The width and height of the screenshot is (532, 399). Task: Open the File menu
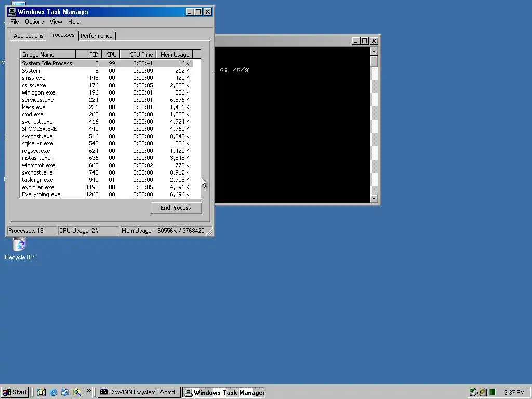15,22
